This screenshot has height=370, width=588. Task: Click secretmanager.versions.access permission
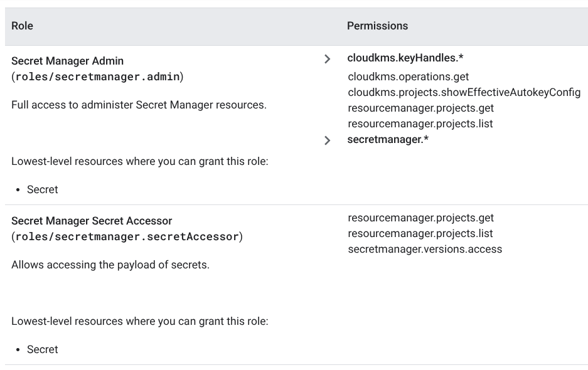(425, 250)
